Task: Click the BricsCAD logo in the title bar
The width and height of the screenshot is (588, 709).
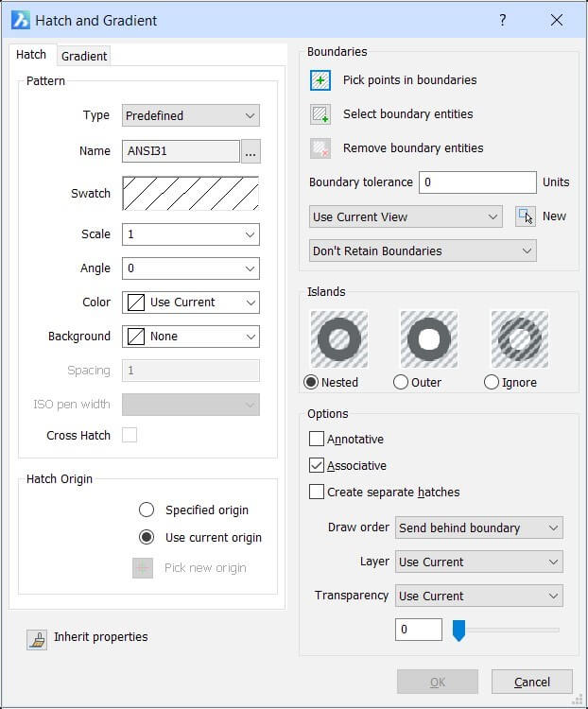Action: 21,21
